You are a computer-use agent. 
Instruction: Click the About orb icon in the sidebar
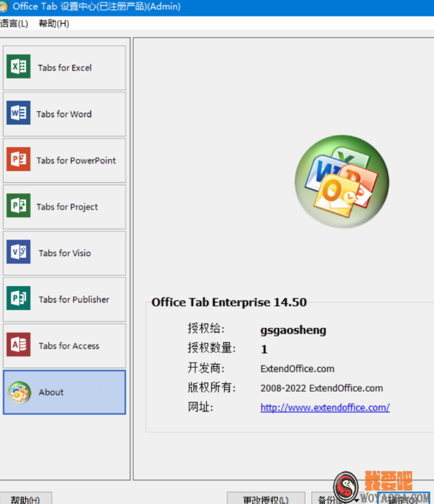(19, 392)
